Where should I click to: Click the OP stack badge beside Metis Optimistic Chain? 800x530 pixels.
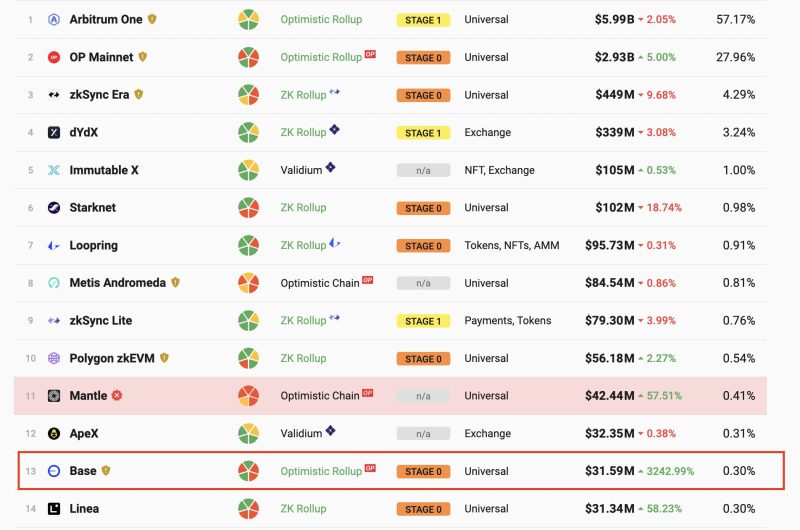point(367,280)
